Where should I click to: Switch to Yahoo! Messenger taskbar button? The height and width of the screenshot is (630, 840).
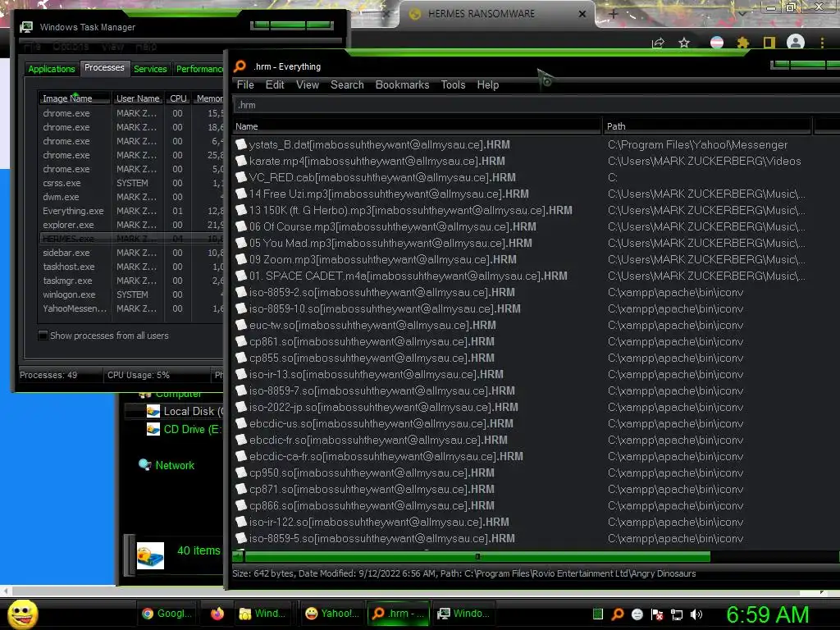[332, 614]
